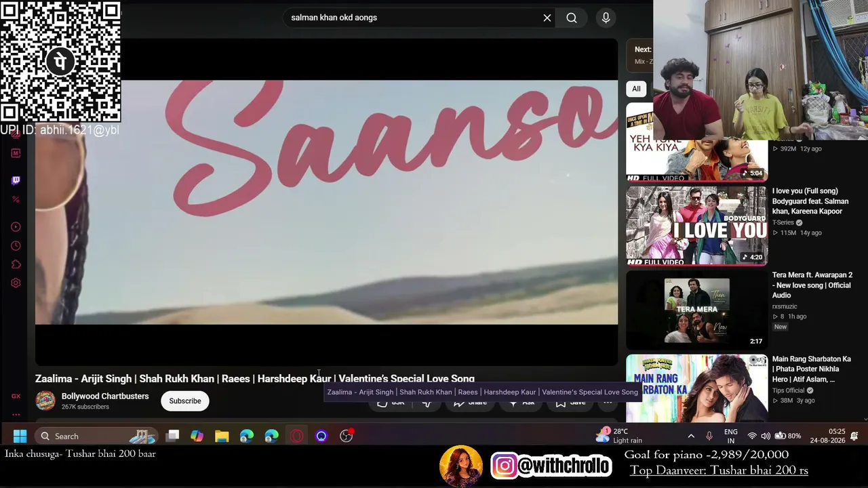Click the tray microphone indicator

pos(709,436)
